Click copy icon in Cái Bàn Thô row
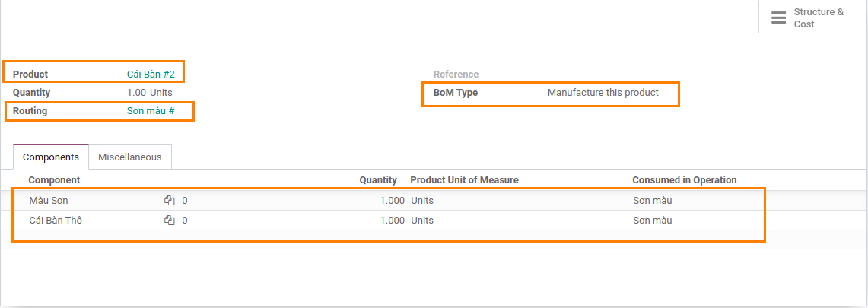The width and height of the screenshot is (868, 308). tap(170, 221)
